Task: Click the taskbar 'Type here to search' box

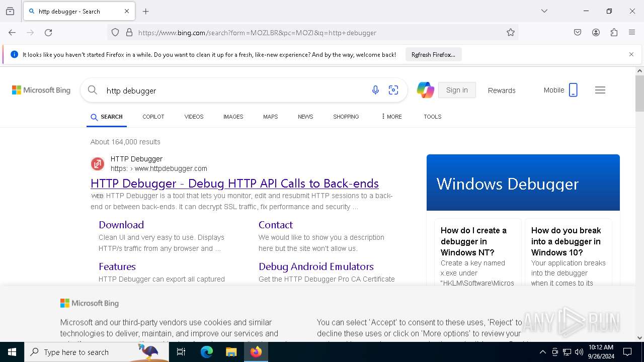Action: coord(97,352)
